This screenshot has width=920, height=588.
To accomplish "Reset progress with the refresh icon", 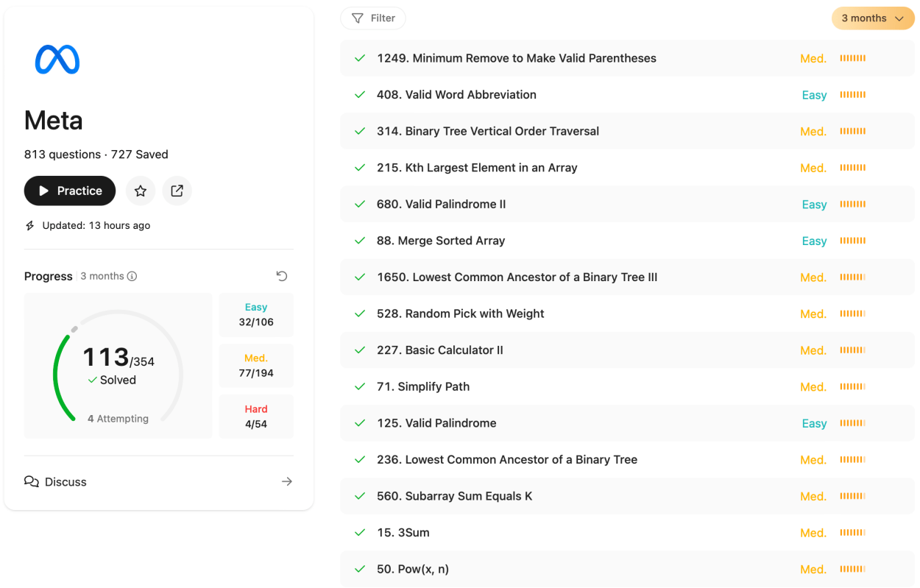I will pyautogui.click(x=282, y=276).
